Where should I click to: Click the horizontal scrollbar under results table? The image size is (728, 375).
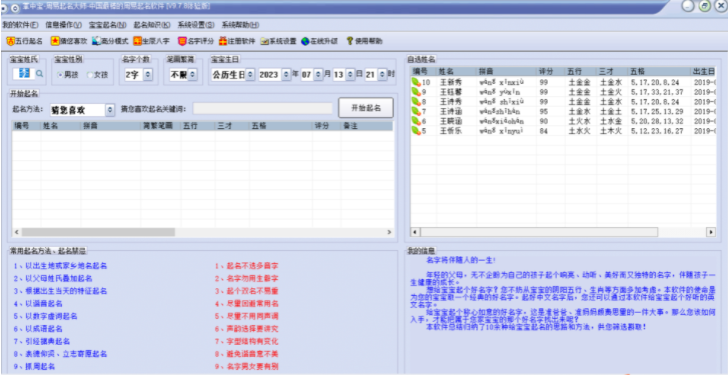203,232
